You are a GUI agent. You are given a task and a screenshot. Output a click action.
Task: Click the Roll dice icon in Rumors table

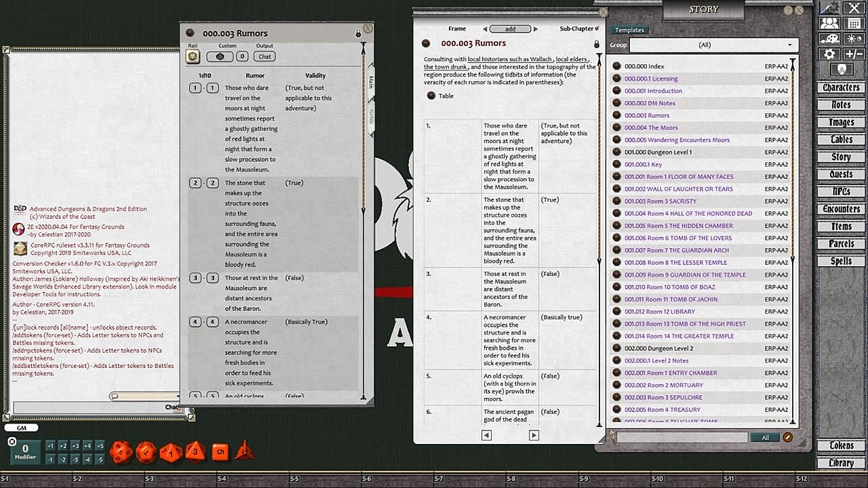click(193, 57)
